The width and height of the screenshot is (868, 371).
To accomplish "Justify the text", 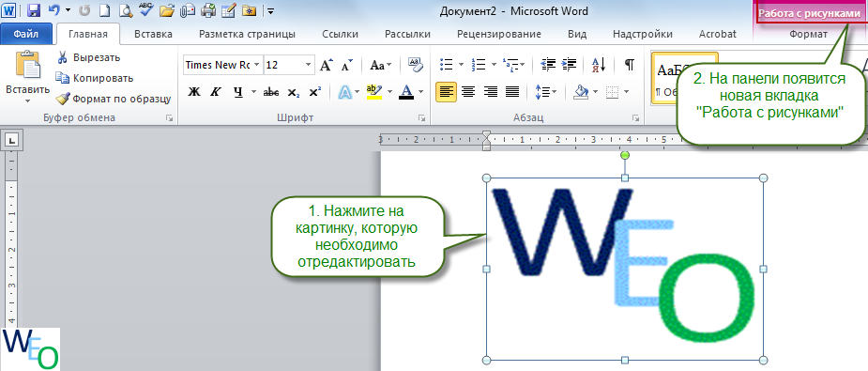I will (512, 91).
